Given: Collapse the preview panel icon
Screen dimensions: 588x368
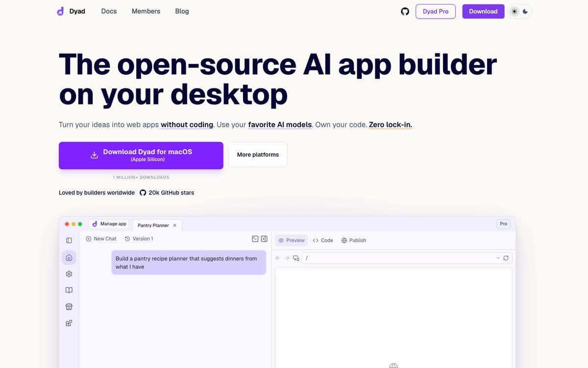Looking at the screenshot, I should point(264,239).
